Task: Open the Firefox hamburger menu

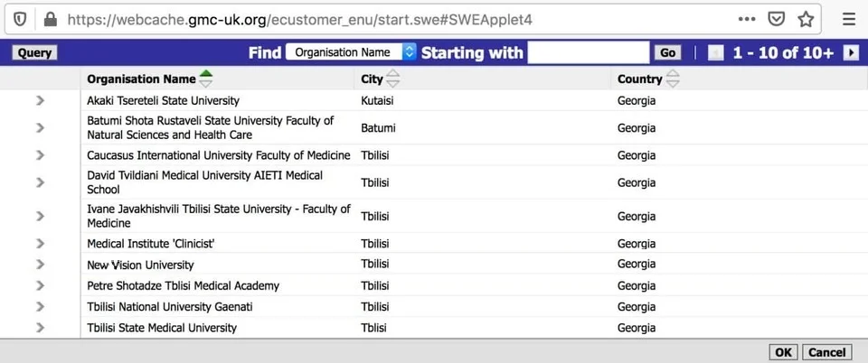Action: tap(849, 19)
